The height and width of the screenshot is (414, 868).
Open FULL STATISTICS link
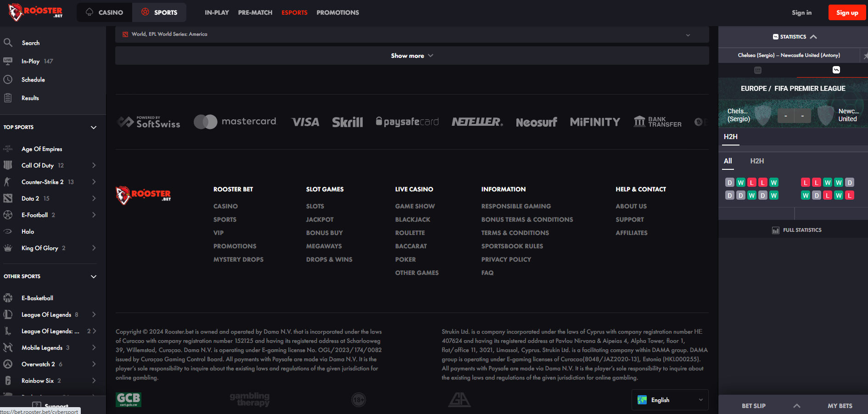(797, 230)
